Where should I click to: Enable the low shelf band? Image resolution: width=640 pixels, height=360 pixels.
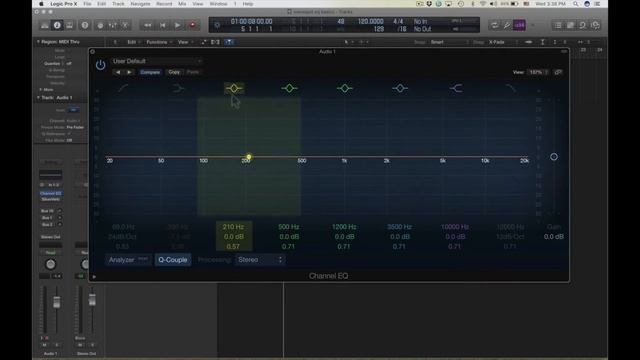(x=178, y=88)
